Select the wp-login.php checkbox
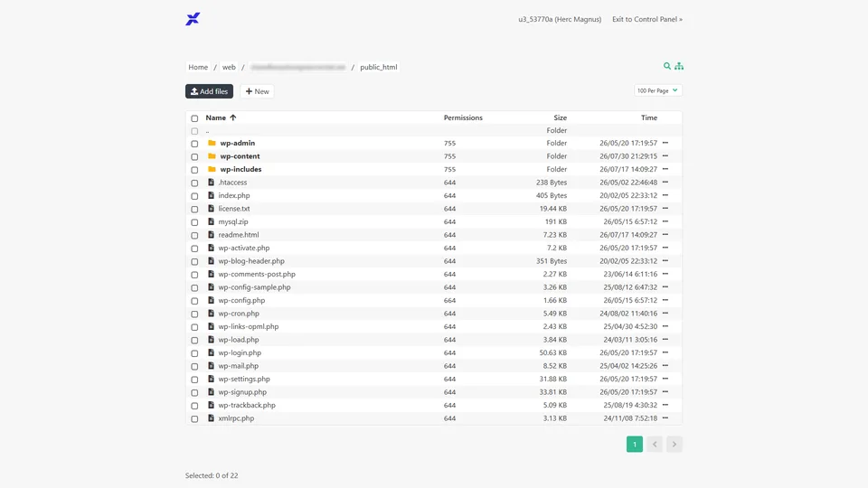The width and height of the screenshot is (868, 488). pos(194,353)
